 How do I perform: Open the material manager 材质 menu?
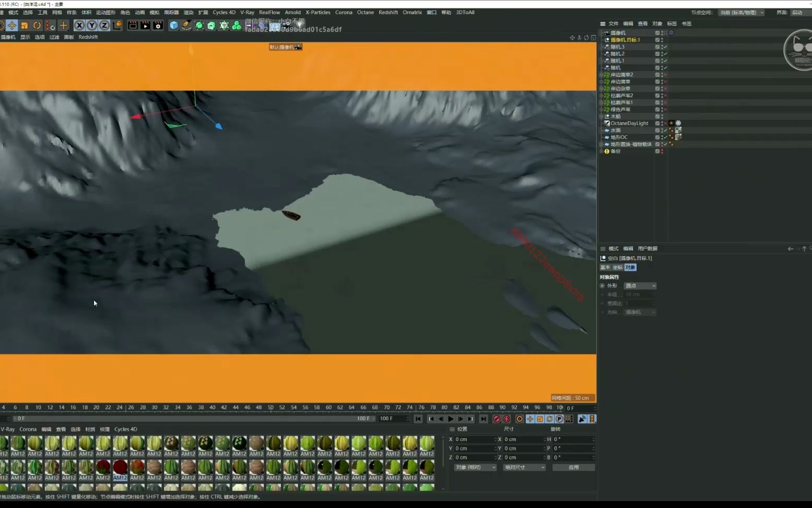pos(90,430)
